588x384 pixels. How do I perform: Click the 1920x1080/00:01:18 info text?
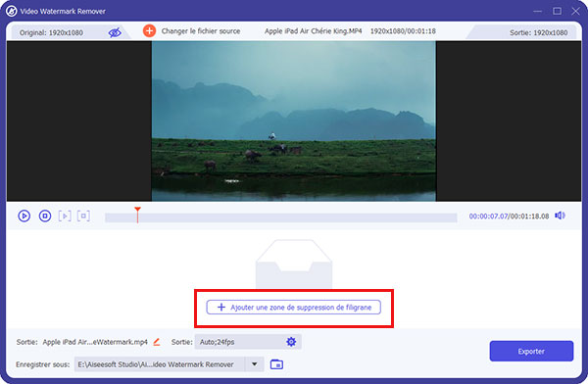[x=403, y=31]
